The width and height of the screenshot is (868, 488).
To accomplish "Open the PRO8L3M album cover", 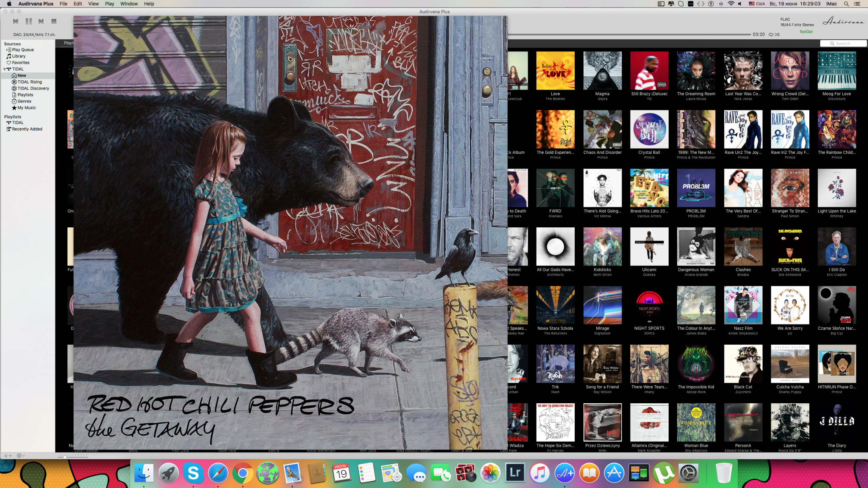I will tap(696, 188).
